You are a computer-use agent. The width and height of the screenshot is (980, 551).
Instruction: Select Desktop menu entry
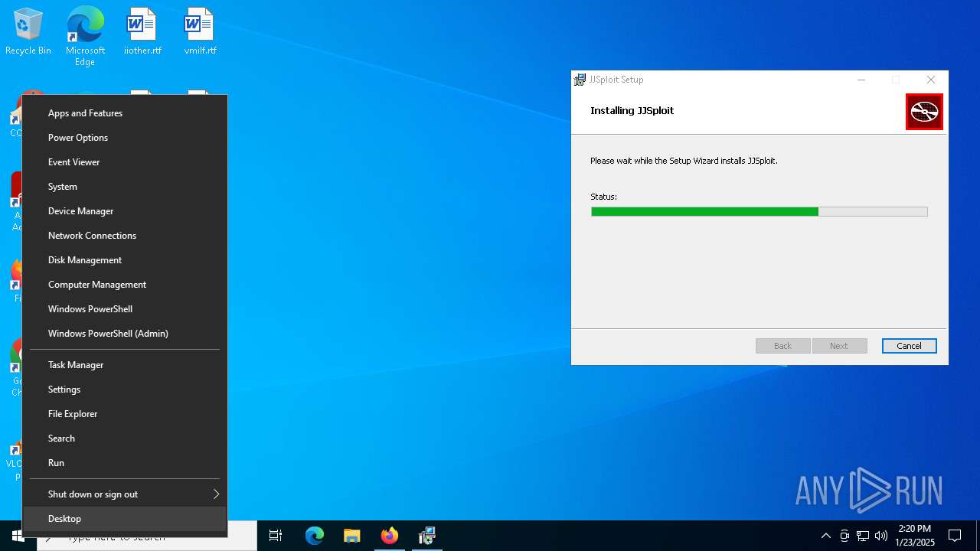point(125,519)
